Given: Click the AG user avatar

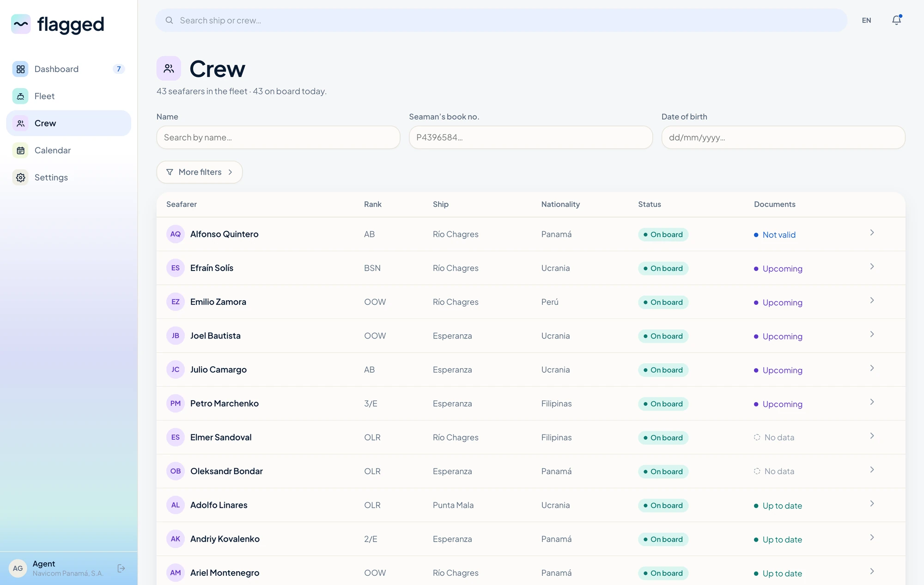Looking at the screenshot, I should [18, 568].
